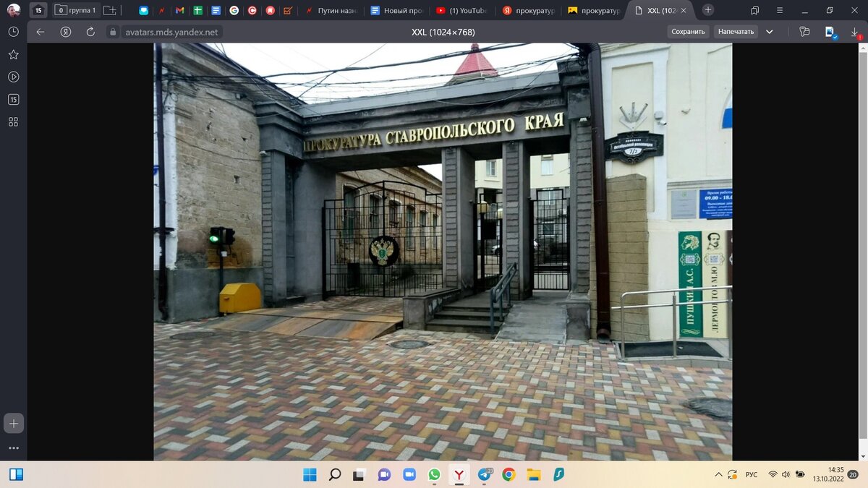Viewport: 868px width, 488px height.
Task: Switch to the yellow-icon 'прокуратур' images tab
Action: (x=592, y=10)
